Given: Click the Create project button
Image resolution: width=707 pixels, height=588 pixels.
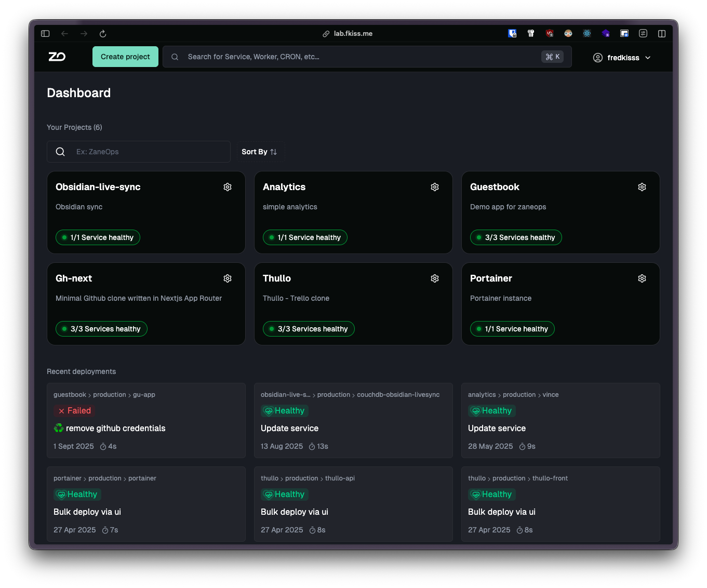Looking at the screenshot, I should tap(125, 57).
